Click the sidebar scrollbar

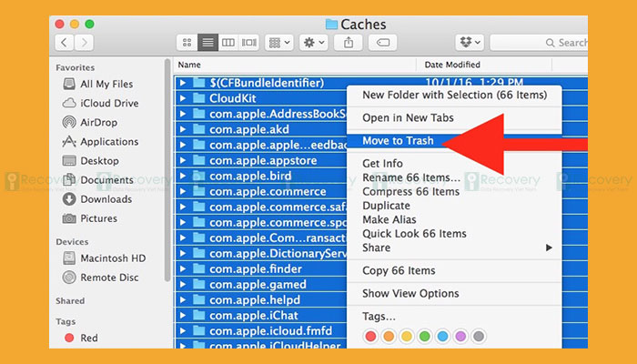coord(167,170)
